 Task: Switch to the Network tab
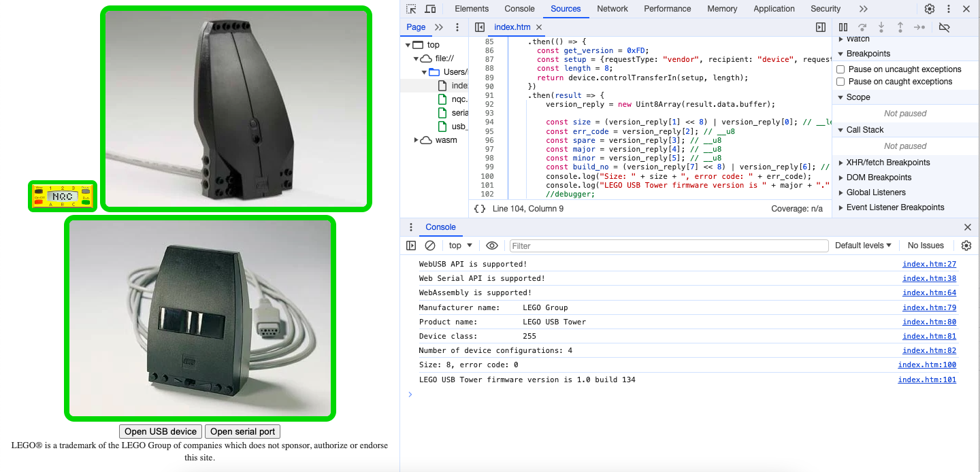click(x=612, y=9)
